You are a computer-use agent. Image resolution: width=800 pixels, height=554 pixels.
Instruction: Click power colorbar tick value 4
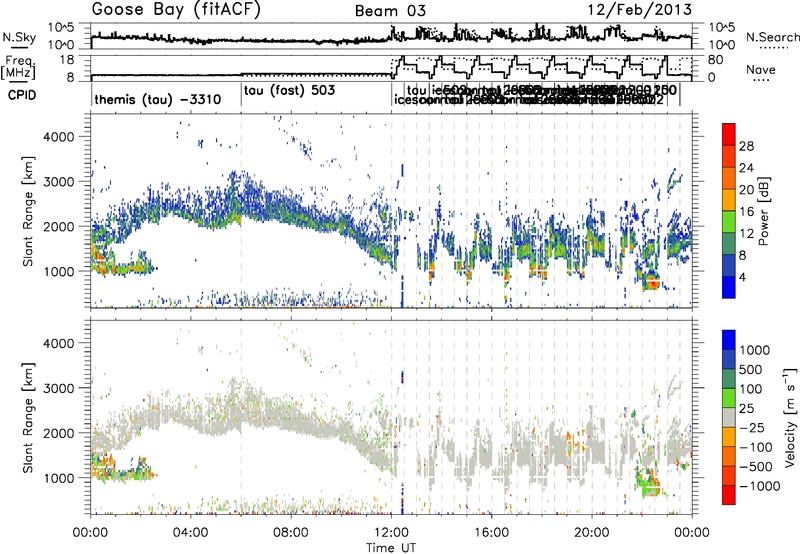click(743, 277)
